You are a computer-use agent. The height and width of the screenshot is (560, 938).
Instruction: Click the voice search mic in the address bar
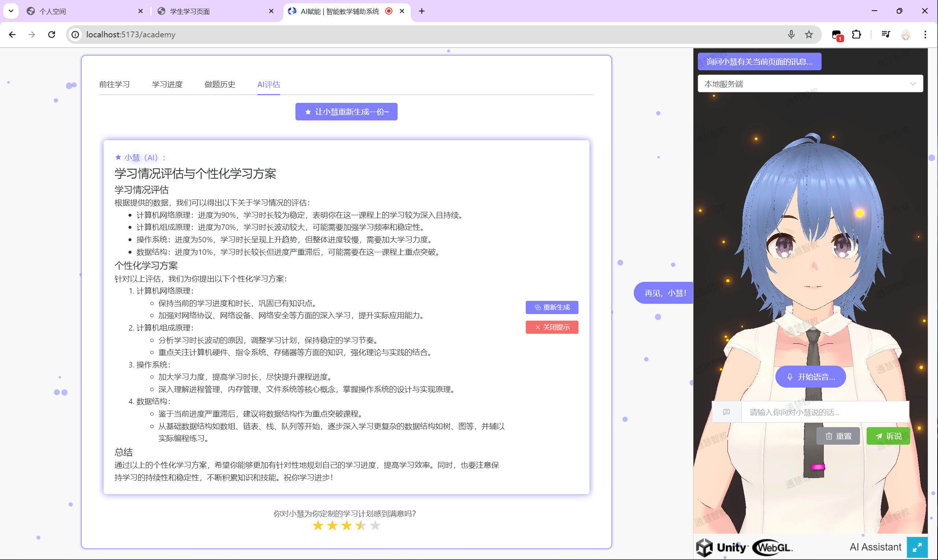pos(791,34)
